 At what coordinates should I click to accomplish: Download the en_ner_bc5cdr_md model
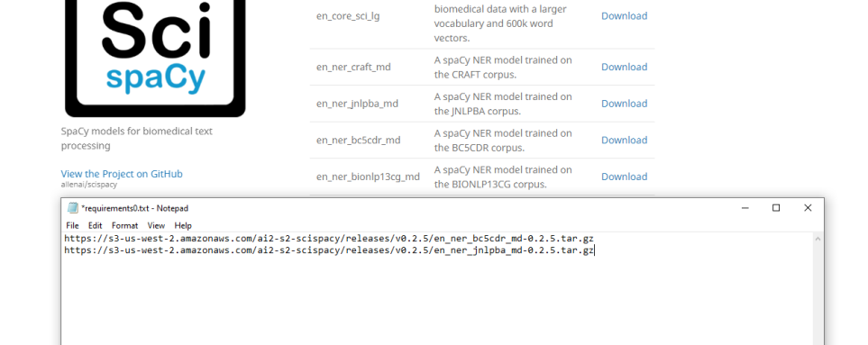click(625, 140)
